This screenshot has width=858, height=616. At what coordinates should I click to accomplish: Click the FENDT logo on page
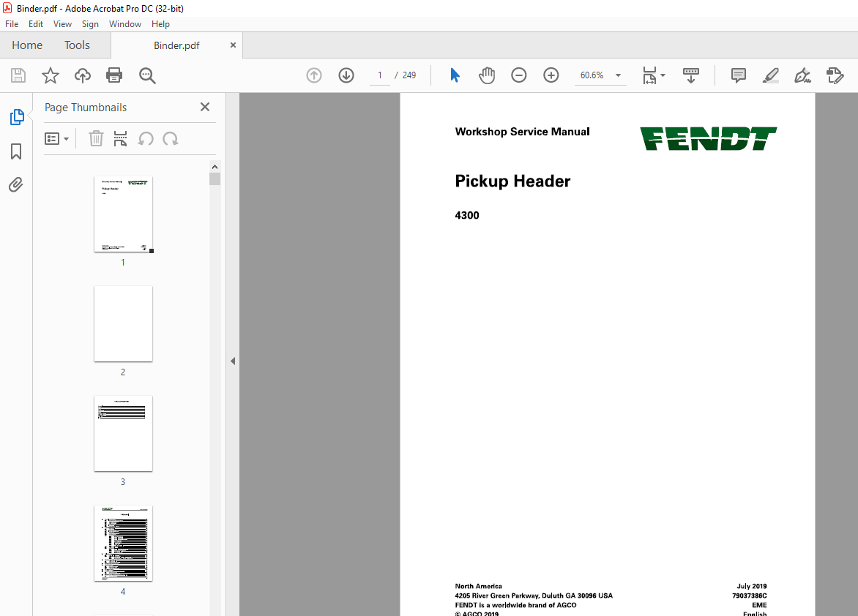click(x=709, y=139)
